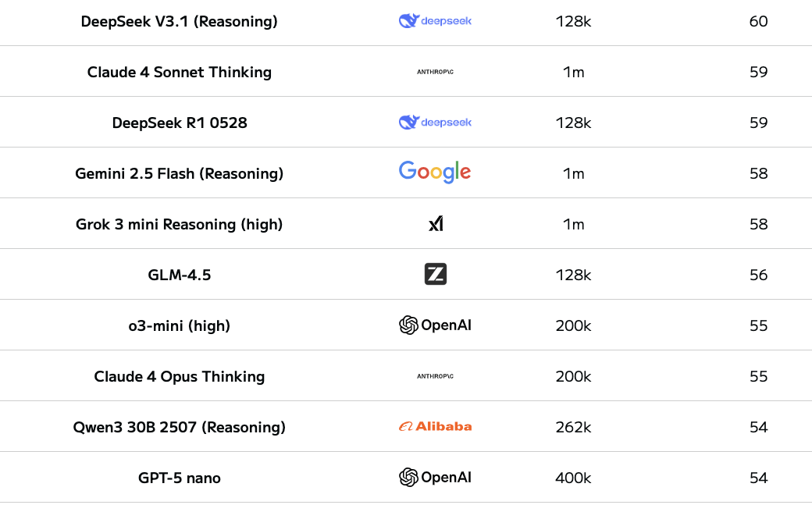Image resolution: width=812 pixels, height=512 pixels.
Task: Open the o3-mini (high) model name
Action: [180, 326]
